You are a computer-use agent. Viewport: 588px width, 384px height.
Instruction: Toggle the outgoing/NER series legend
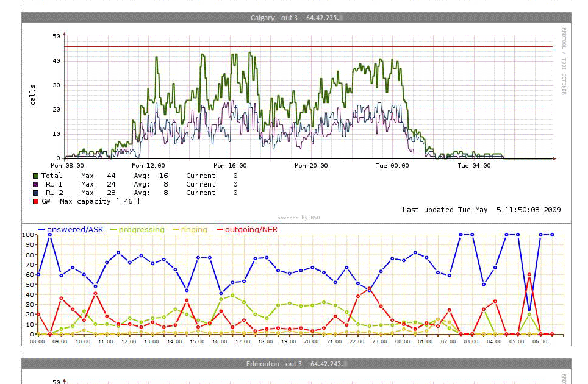(x=248, y=230)
